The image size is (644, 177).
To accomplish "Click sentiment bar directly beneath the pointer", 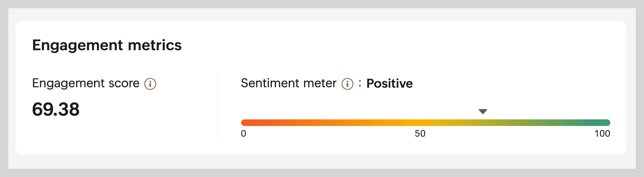I will (483, 122).
